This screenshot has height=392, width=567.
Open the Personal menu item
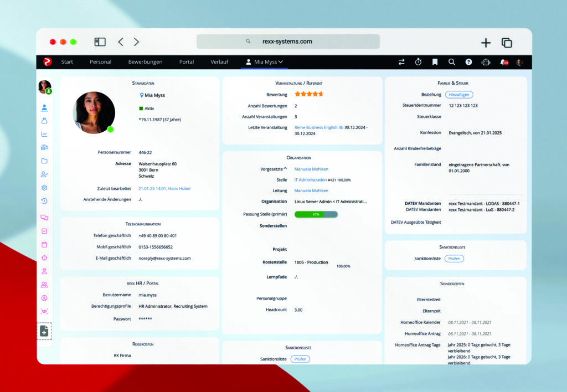[101, 62]
